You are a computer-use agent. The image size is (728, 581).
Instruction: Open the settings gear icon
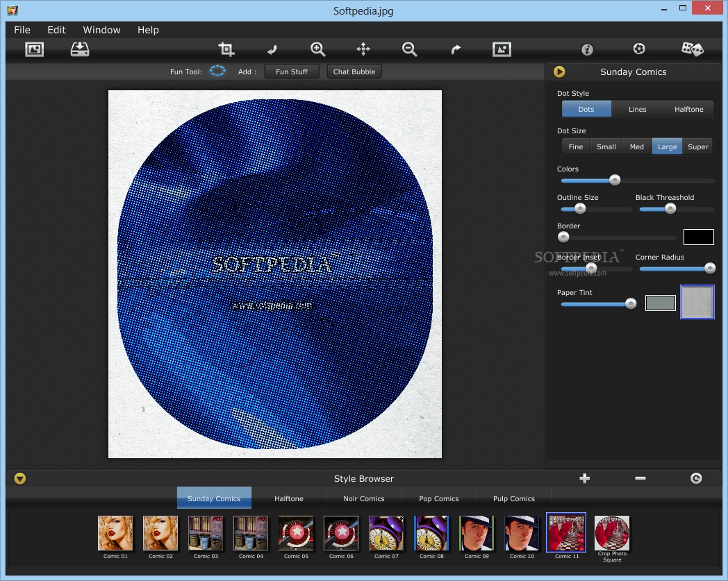pyautogui.click(x=639, y=49)
